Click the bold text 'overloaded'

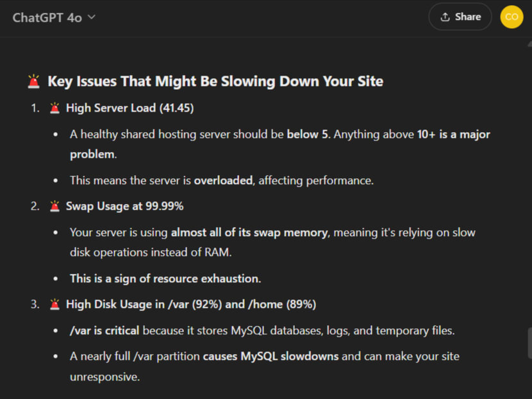coord(223,180)
